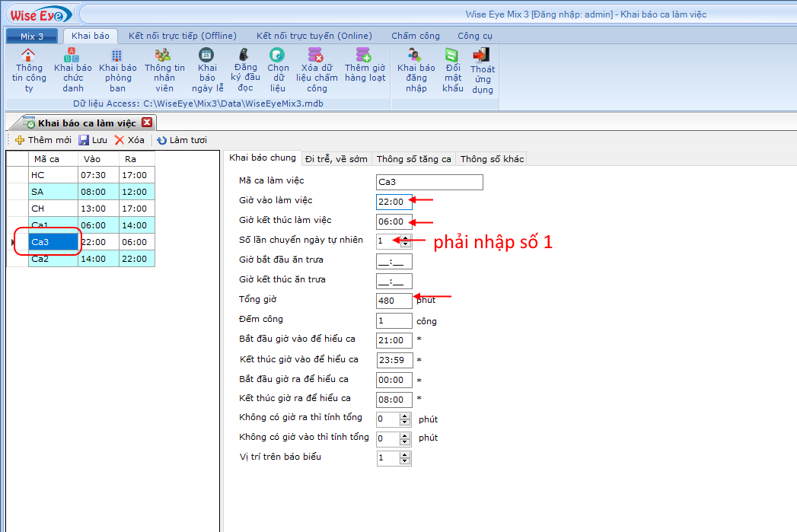797x532 pixels.
Task: Switch to Thông số tăng ca tab
Action: pyautogui.click(x=413, y=159)
